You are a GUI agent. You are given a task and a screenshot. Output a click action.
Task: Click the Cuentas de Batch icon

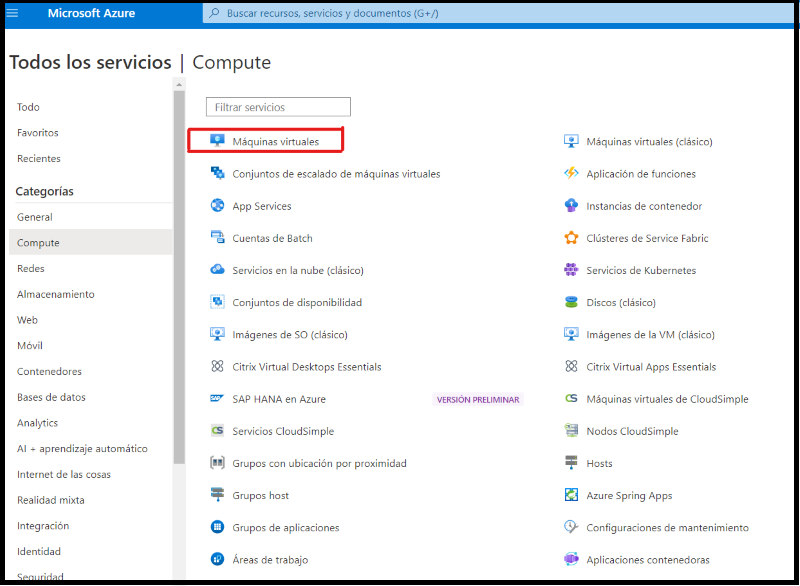point(217,237)
